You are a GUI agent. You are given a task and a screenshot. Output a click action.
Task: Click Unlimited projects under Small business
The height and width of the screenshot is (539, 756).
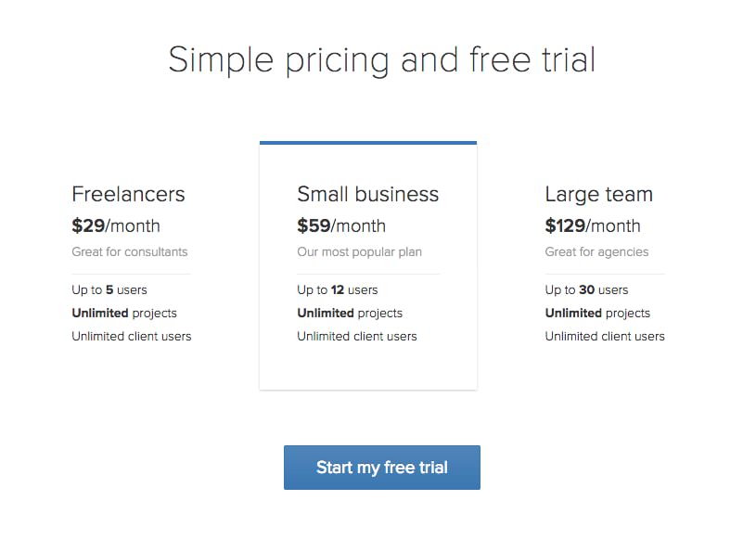pos(350,313)
